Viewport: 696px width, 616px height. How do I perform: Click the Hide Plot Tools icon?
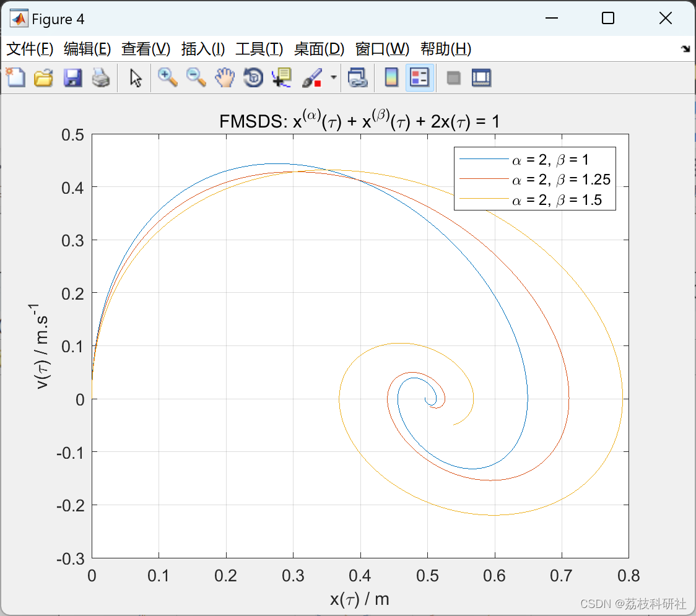click(x=453, y=78)
